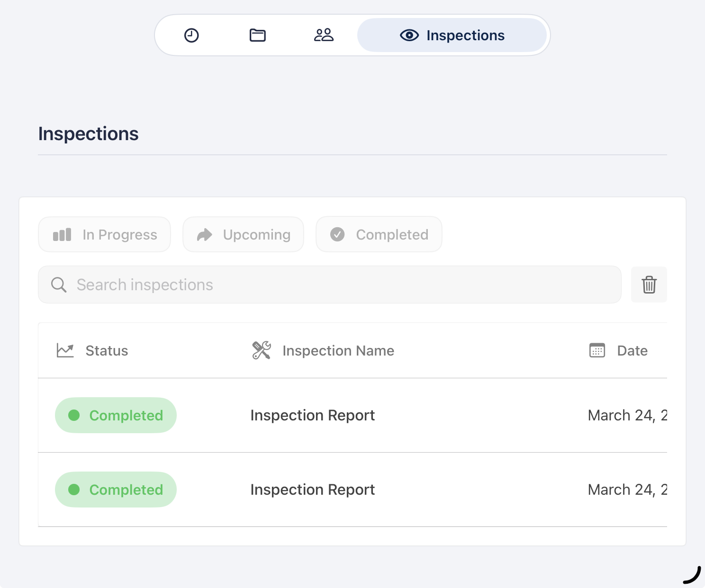Click the magnifying glass in the search bar
Viewport: 705px width, 588px height.
pos(58,285)
